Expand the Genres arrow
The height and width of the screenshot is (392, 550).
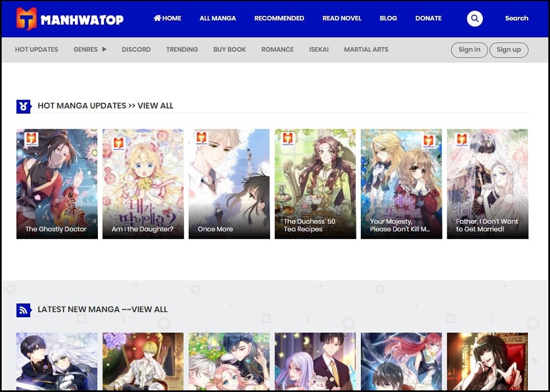pyautogui.click(x=104, y=49)
